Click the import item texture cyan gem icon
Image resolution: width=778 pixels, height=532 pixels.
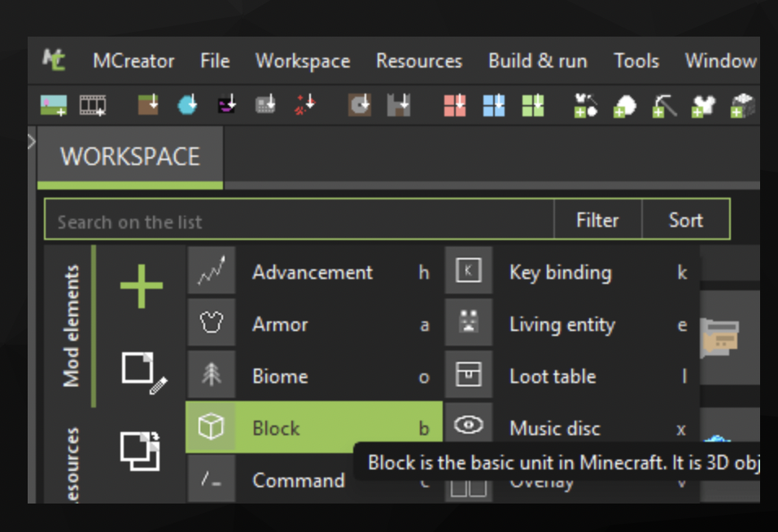point(187,105)
